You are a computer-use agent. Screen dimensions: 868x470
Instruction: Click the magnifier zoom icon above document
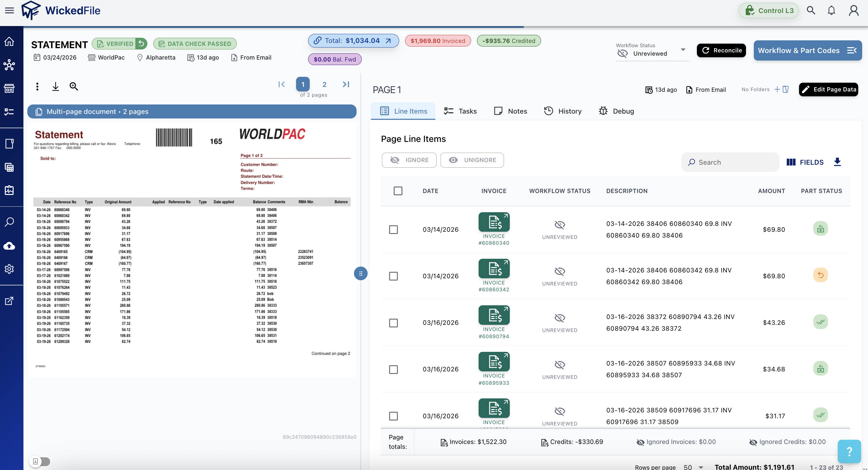tap(74, 87)
